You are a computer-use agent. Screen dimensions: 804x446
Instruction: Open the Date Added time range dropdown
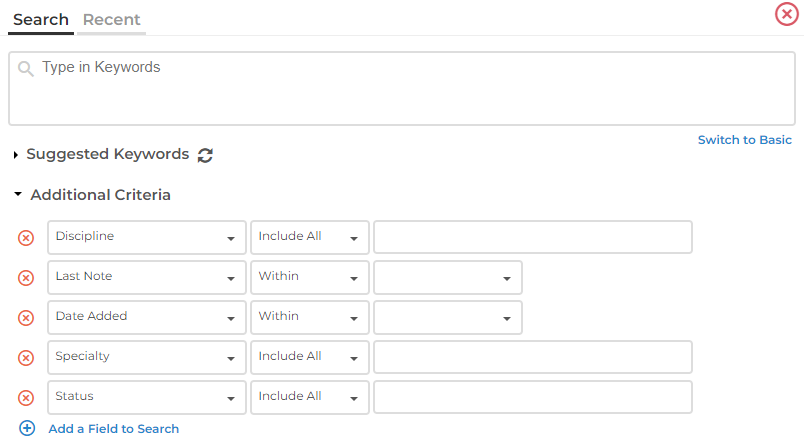coord(447,317)
